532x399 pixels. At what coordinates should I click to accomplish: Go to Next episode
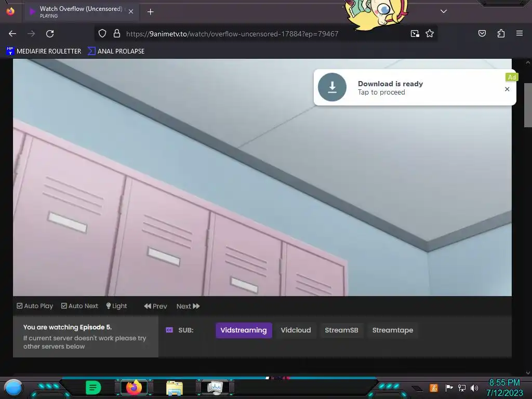point(188,306)
